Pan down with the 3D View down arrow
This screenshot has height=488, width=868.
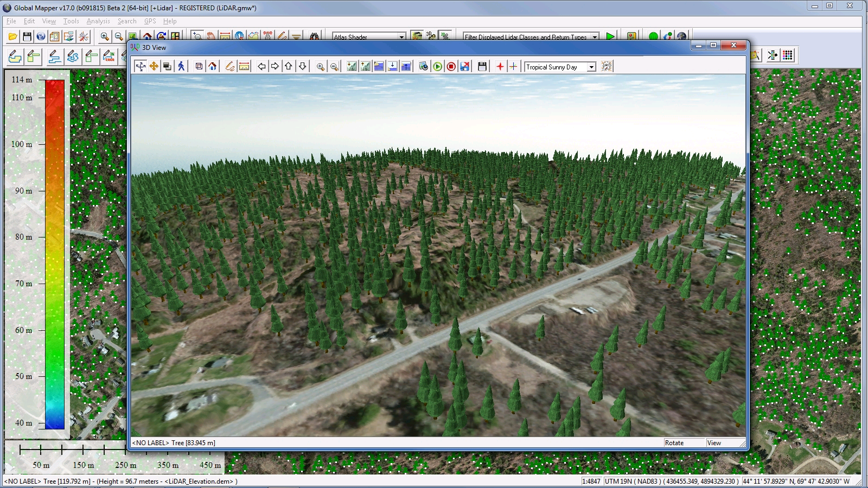click(302, 66)
